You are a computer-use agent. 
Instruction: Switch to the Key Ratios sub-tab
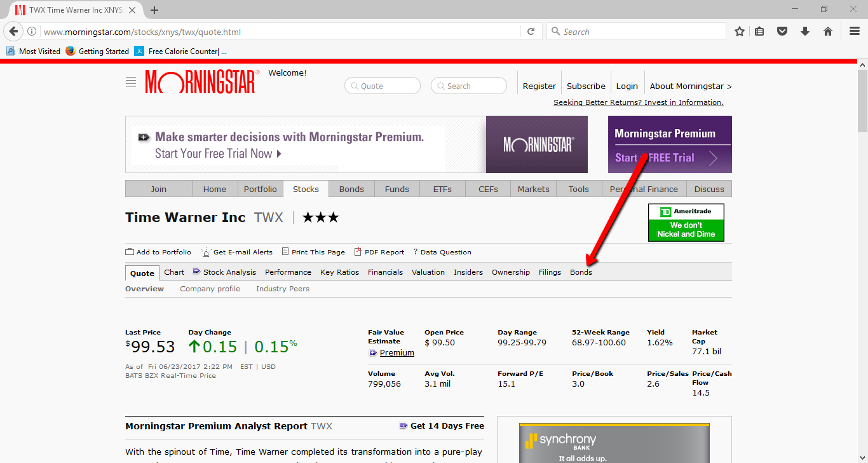tap(339, 272)
